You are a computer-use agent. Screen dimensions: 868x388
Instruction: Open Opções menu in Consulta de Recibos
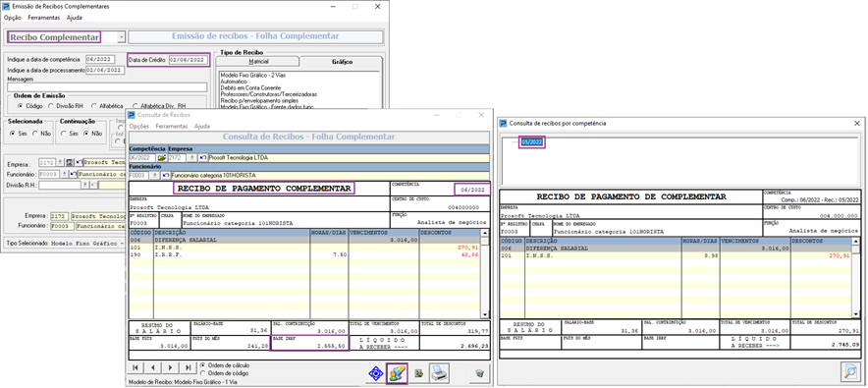coord(139,126)
